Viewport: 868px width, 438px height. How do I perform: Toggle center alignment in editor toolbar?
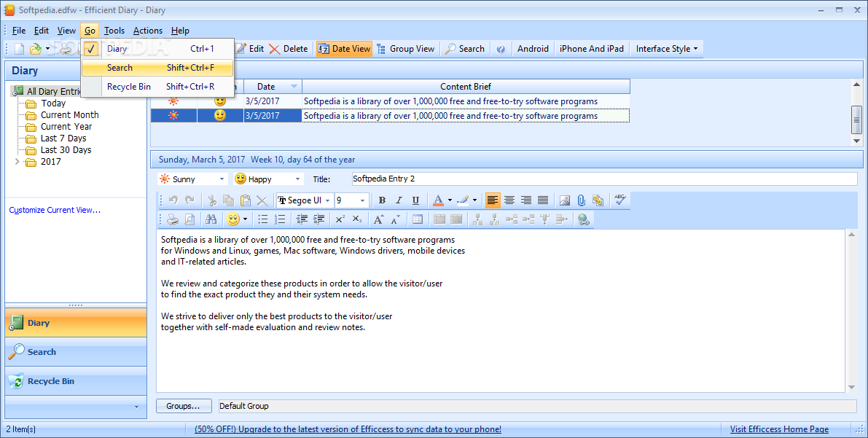tap(509, 200)
